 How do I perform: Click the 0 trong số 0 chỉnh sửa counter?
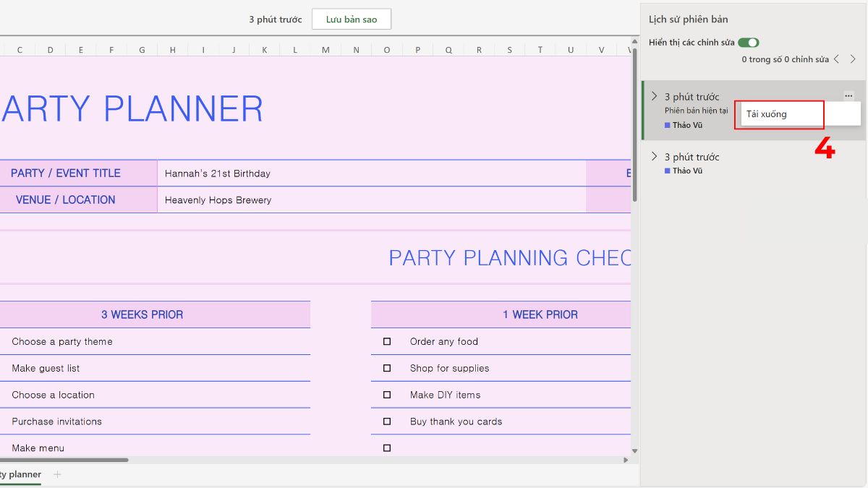point(785,59)
